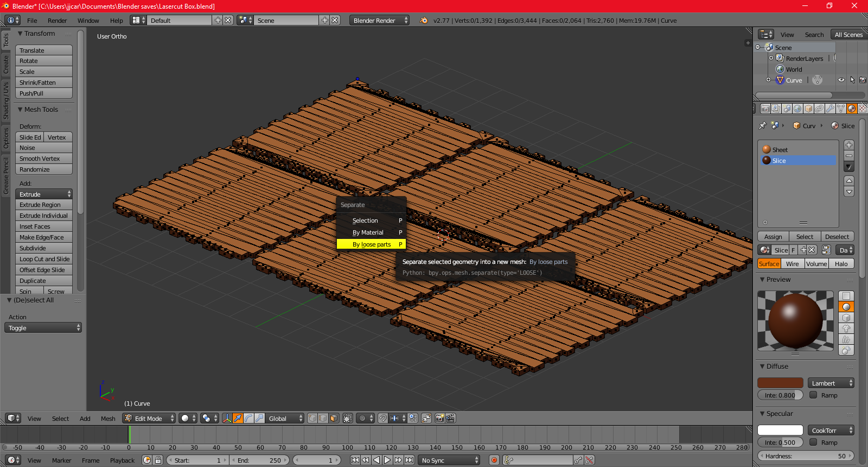This screenshot has height=467, width=868.
Task: Click diffuse color swatch
Action: tap(780, 383)
